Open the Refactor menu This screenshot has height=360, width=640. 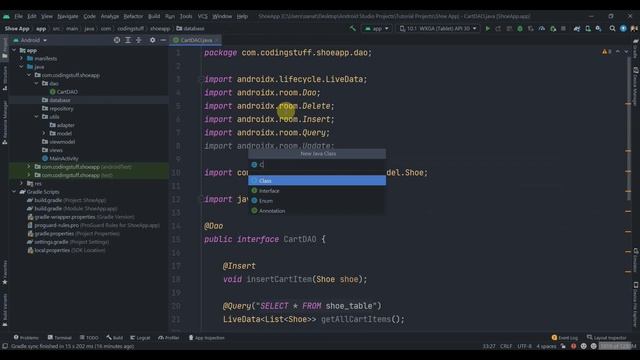click(x=133, y=16)
